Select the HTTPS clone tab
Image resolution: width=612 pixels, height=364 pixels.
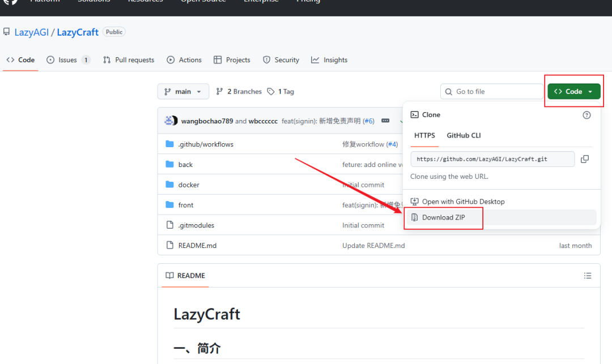pyautogui.click(x=424, y=135)
